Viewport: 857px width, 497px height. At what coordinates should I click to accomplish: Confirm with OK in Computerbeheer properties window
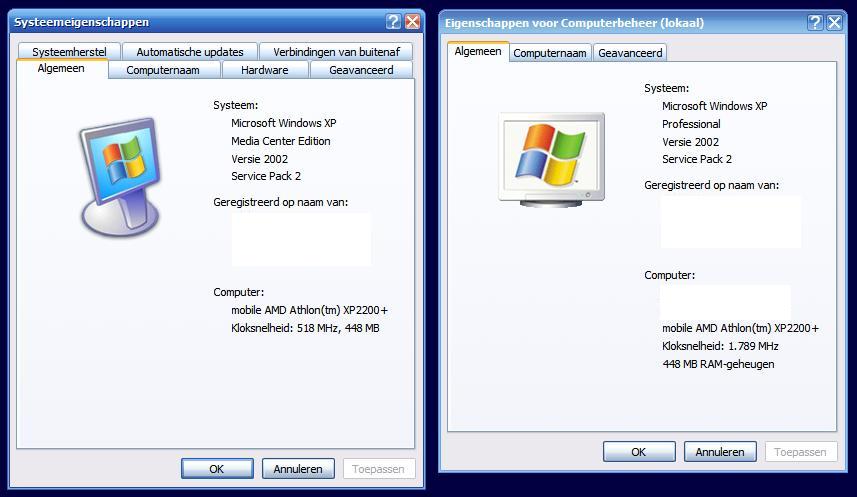(x=639, y=452)
